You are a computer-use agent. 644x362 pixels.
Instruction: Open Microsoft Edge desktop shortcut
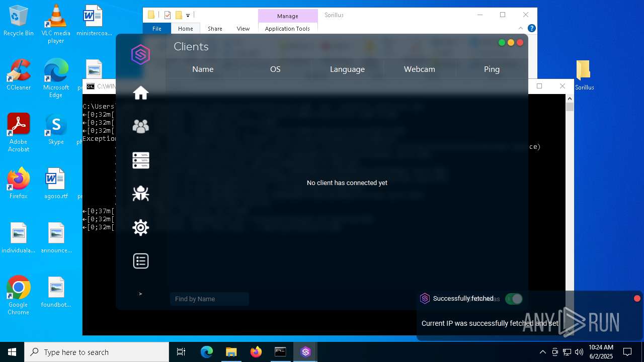56,79
